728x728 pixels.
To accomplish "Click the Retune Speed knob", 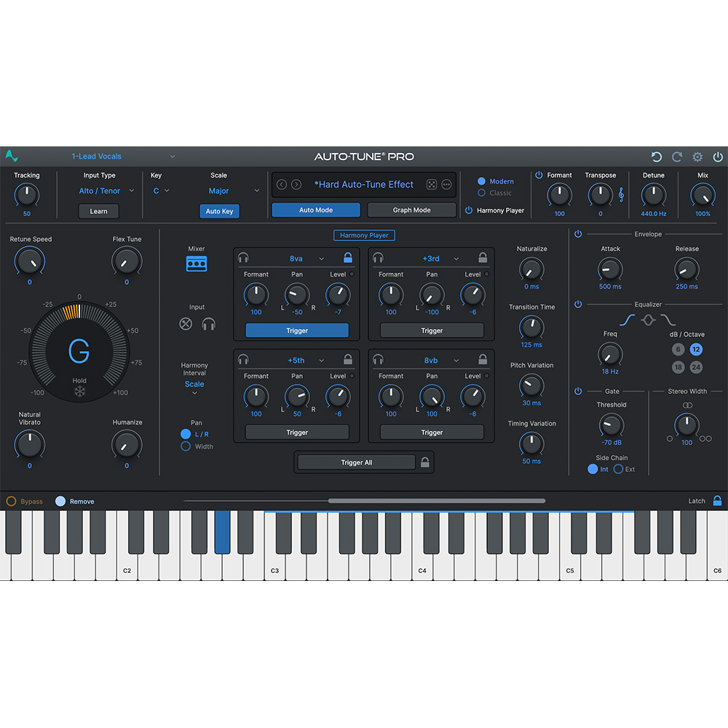I will click(x=30, y=261).
